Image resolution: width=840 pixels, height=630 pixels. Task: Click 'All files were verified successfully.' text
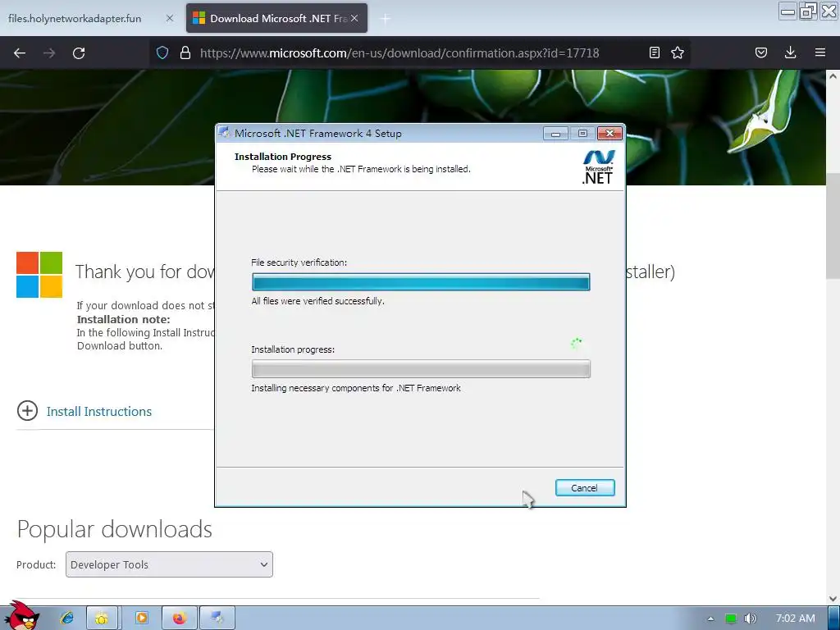pyautogui.click(x=318, y=301)
